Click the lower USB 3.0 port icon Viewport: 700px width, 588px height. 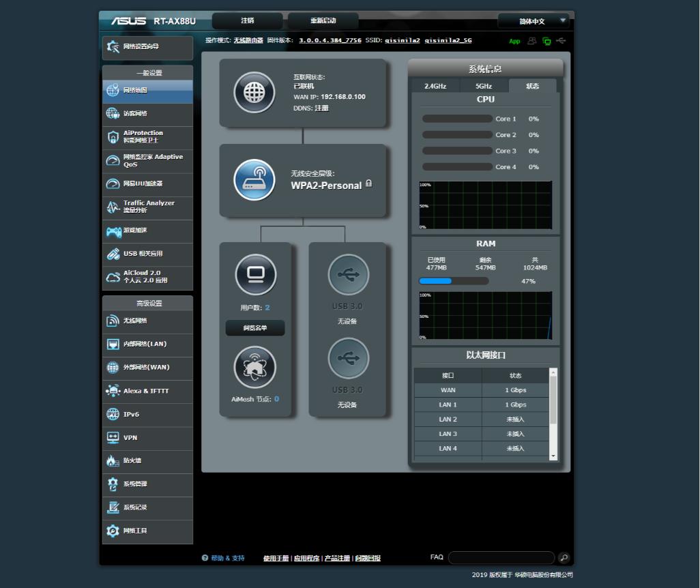[348, 358]
